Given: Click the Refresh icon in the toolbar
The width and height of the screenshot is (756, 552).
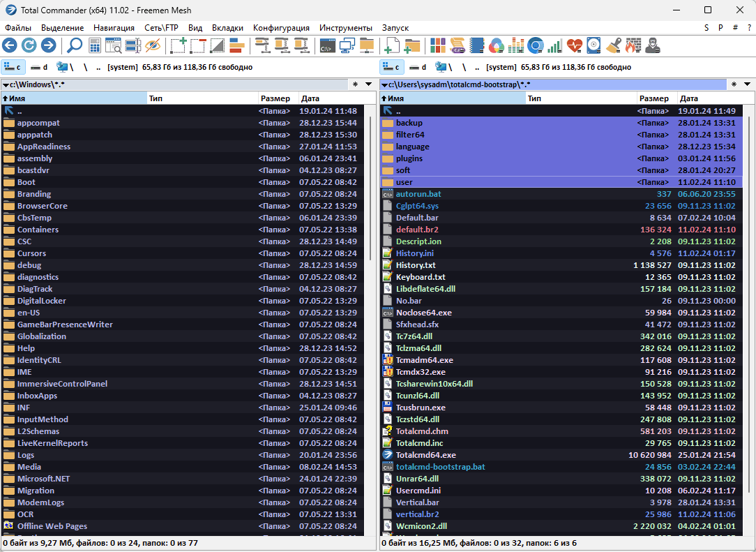Looking at the screenshot, I should pos(29,46).
